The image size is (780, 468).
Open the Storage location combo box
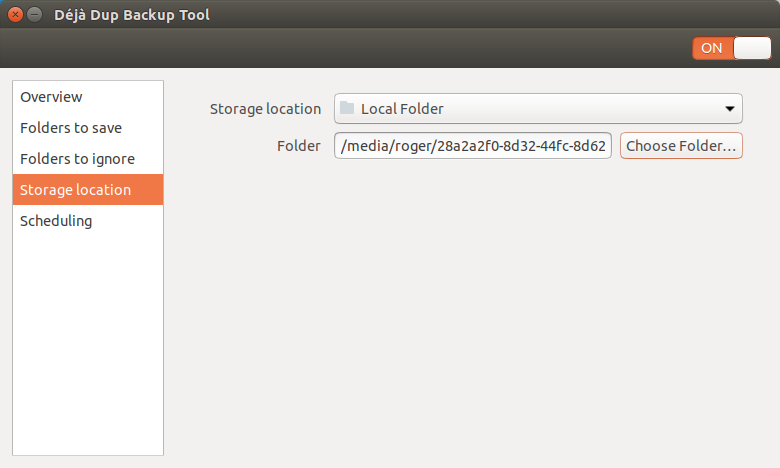[x=538, y=108]
